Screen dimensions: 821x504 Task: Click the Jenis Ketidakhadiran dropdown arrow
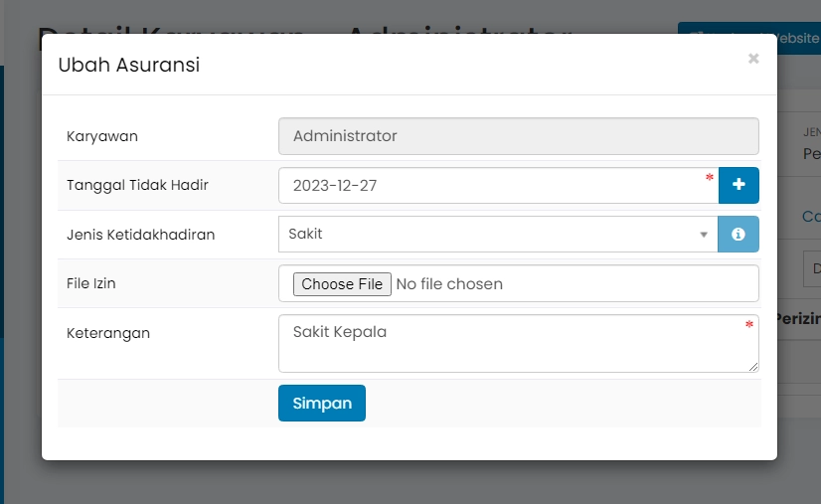[x=704, y=236]
